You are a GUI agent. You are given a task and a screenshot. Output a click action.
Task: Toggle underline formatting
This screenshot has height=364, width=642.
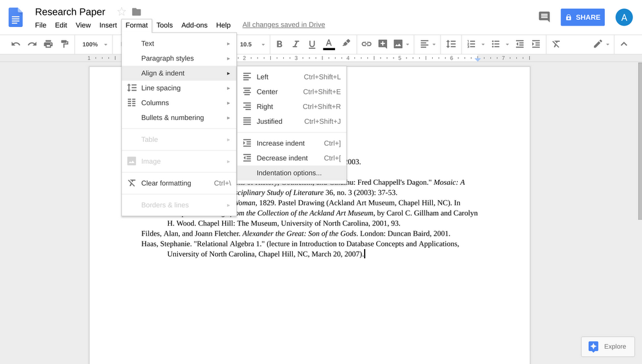tap(312, 44)
